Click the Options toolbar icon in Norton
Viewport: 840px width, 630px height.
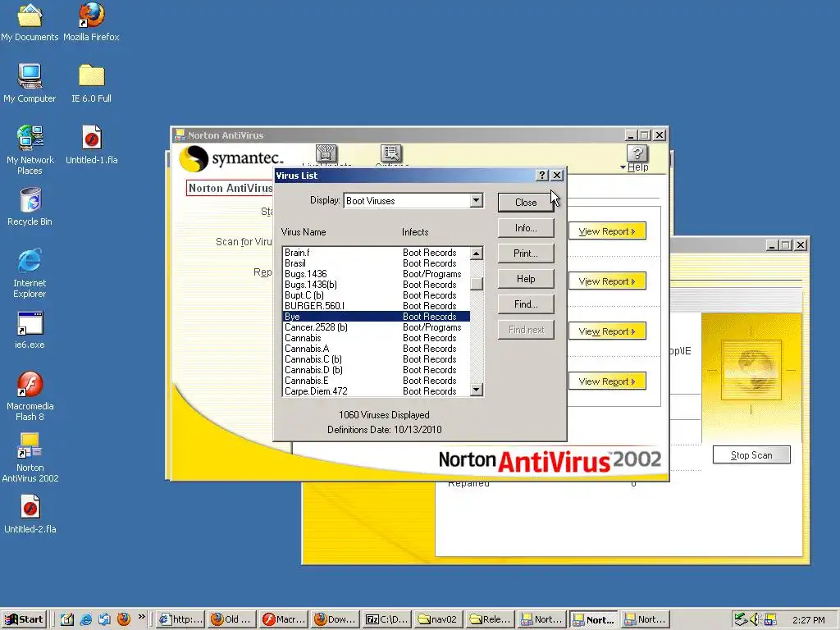391,155
